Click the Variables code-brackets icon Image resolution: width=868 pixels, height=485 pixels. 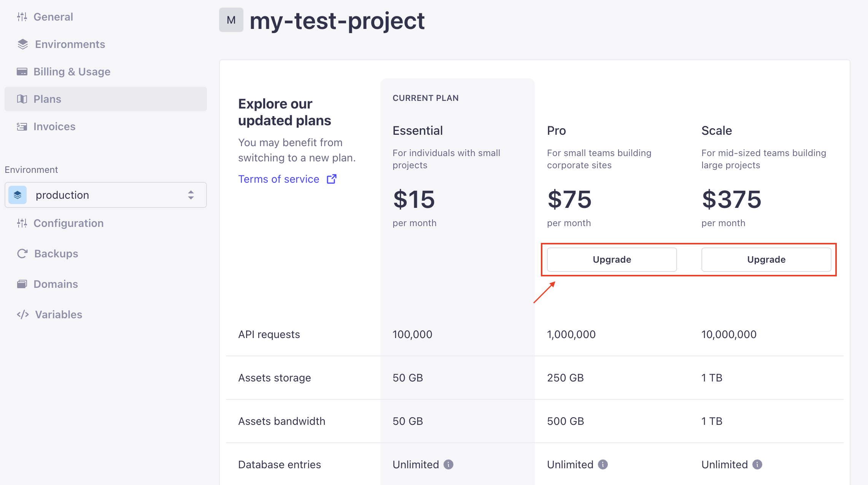click(x=23, y=314)
